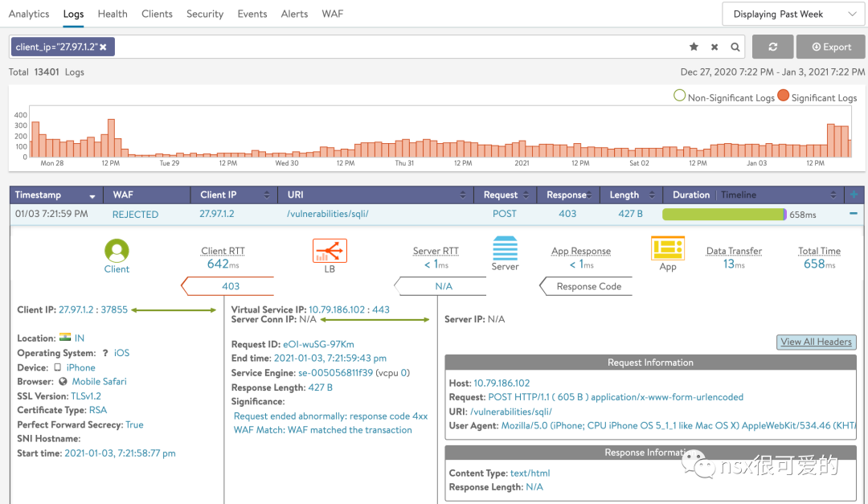Click Request ended abnormally significance link
Image resolution: width=868 pixels, height=504 pixels.
pyautogui.click(x=330, y=416)
